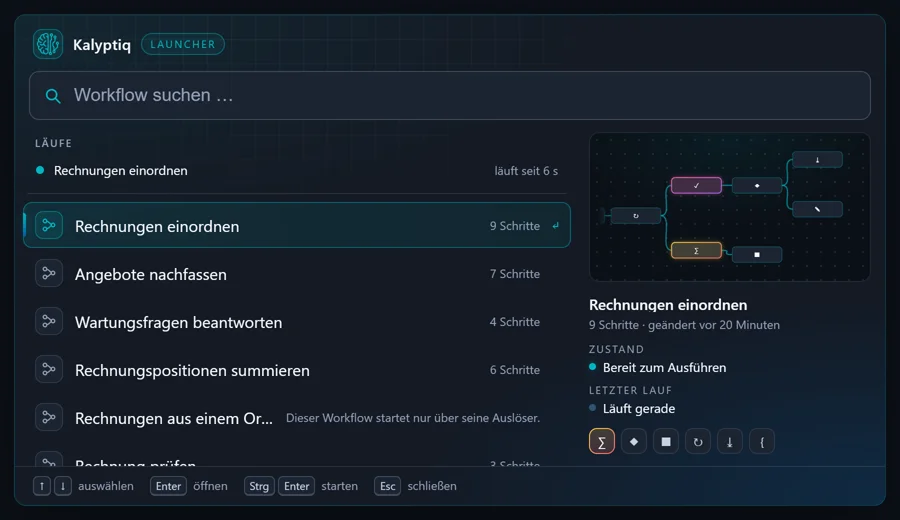The image size is (900, 520).
Task: Select the 'Angebote nachfassen' workflow
Action: (x=297, y=274)
